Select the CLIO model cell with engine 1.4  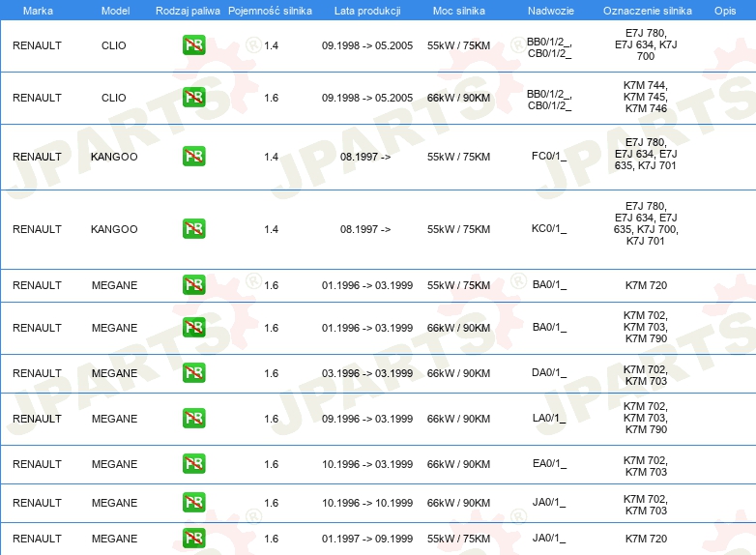coord(114,45)
